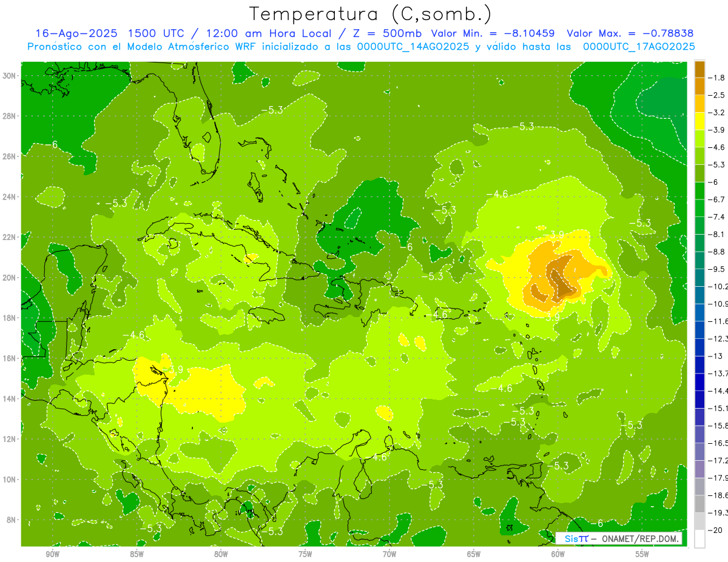
Task: Click the -7.4 color scale label
Action: coord(716,216)
